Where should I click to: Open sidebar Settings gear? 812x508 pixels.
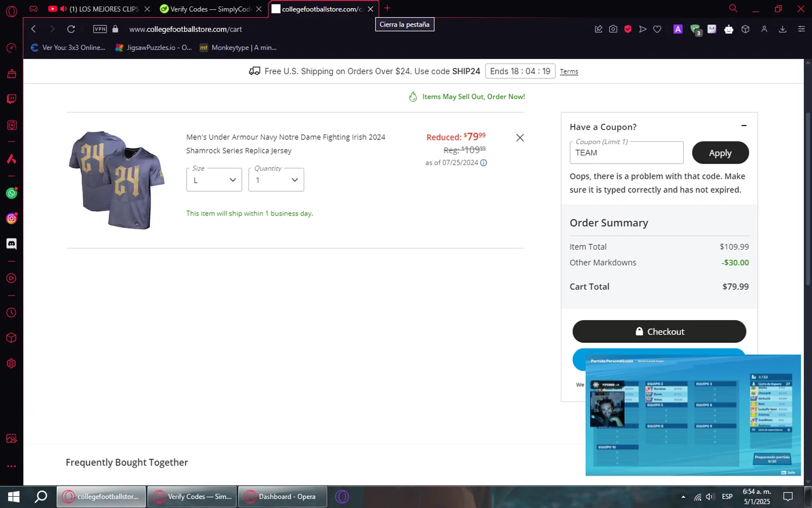(11, 363)
